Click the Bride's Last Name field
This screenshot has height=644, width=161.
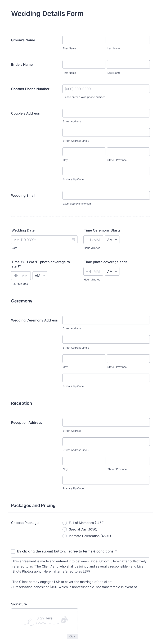pos(128,64)
